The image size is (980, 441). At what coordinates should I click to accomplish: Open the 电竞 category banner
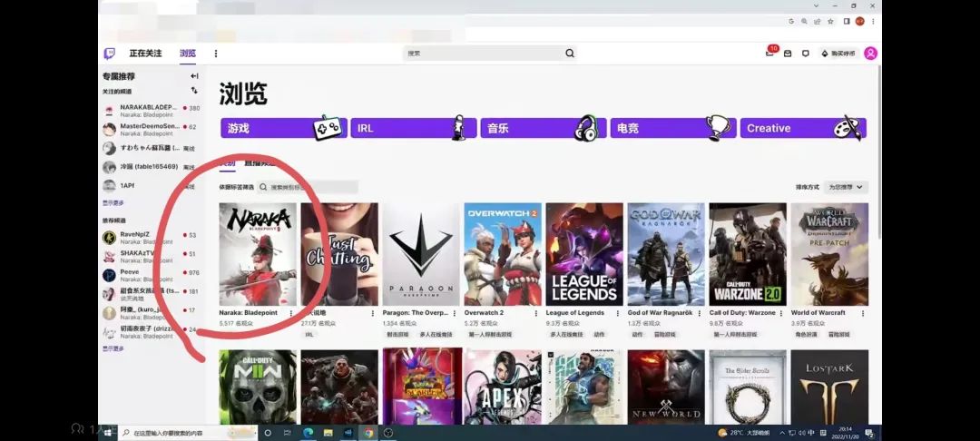coord(673,128)
